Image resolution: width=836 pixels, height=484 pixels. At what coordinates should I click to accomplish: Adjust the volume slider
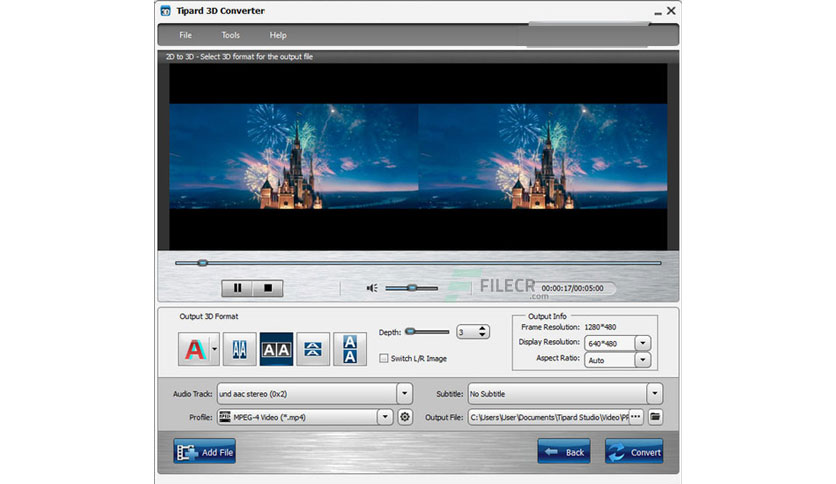coord(412,288)
